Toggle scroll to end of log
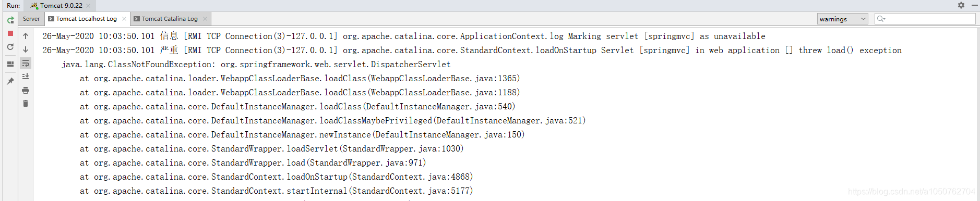 26,77
